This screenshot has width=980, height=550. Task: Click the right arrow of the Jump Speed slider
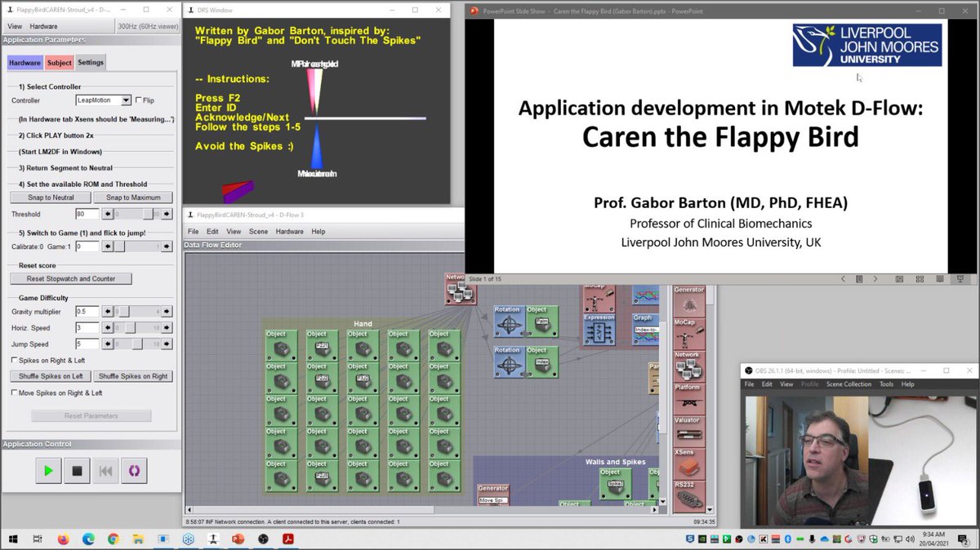pyautogui.click(x=166, y=344)
